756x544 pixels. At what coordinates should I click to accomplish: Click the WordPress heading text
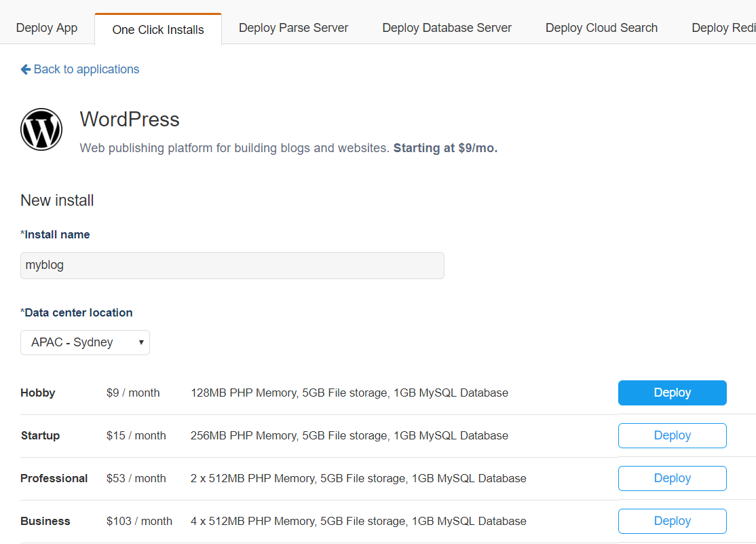130,120
